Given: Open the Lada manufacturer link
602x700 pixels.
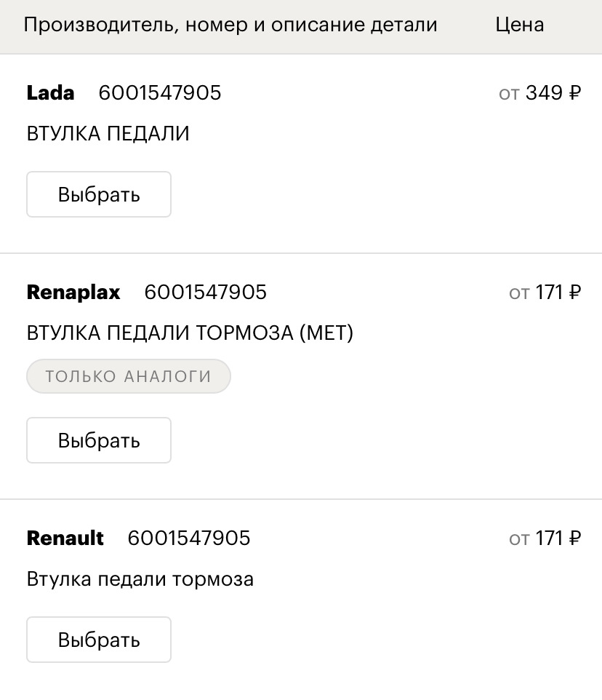Looking at the screenshot, I should [49, 93].
